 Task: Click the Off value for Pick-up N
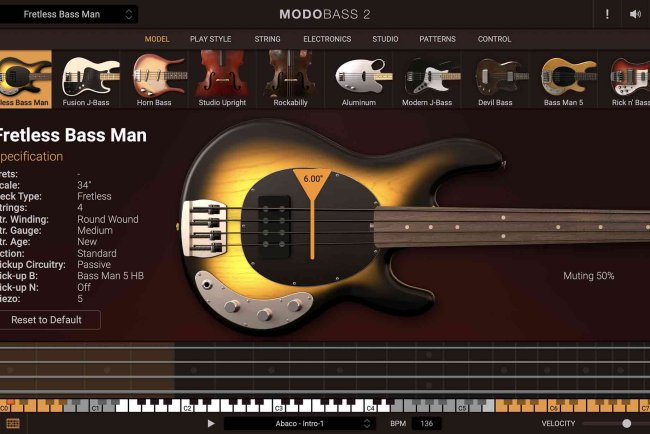(x=84, y=287)
